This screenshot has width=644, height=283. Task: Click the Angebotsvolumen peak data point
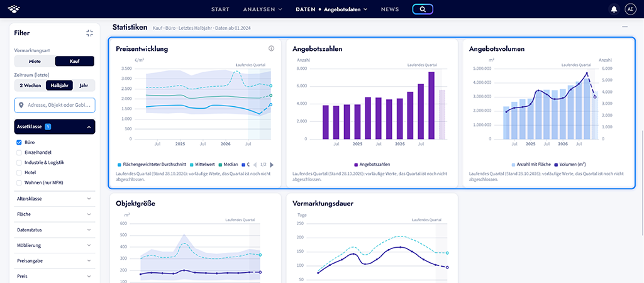[x=587, y=74]
